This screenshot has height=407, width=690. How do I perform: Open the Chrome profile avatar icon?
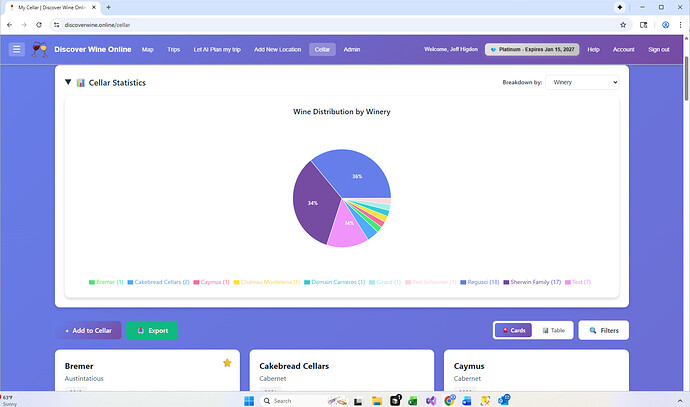(665, 23)
